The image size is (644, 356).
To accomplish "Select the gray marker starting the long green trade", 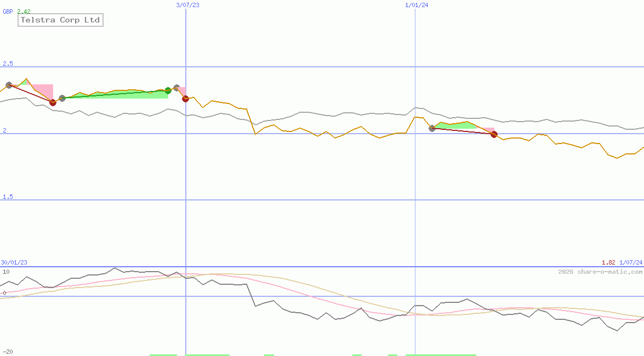I will (x=62, y=99).
